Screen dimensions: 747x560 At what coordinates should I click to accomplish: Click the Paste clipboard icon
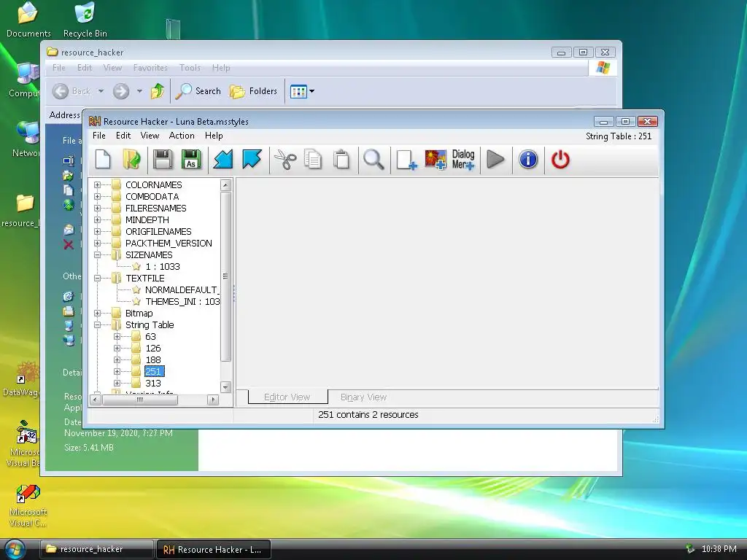pyautogui.click(x=341, y=160)
